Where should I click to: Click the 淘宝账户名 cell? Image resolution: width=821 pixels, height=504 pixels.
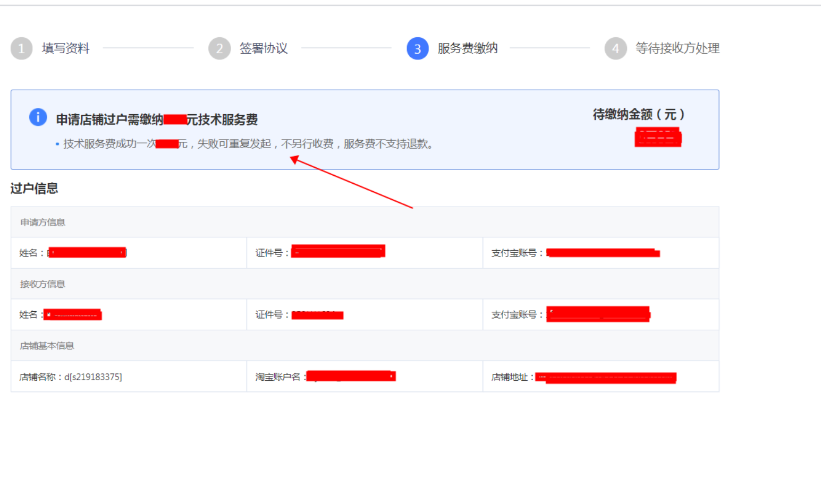tap(365, 377)
